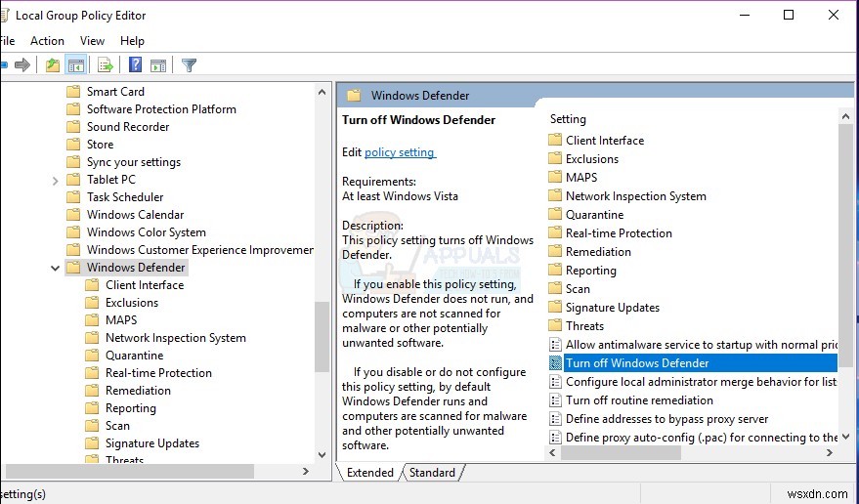Click Setting list scroll up arrow

pos(845,116)
